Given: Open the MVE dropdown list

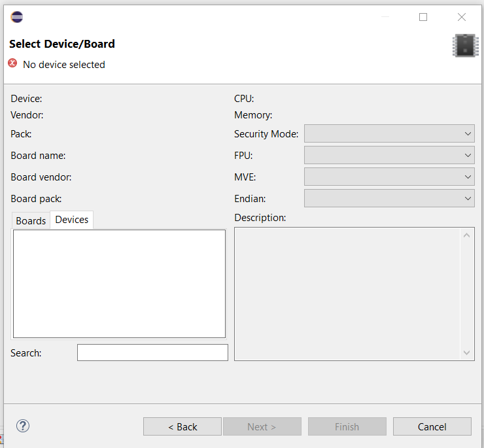Looking at the screenshot, I should pyautogui.click(x=389, y=177).
